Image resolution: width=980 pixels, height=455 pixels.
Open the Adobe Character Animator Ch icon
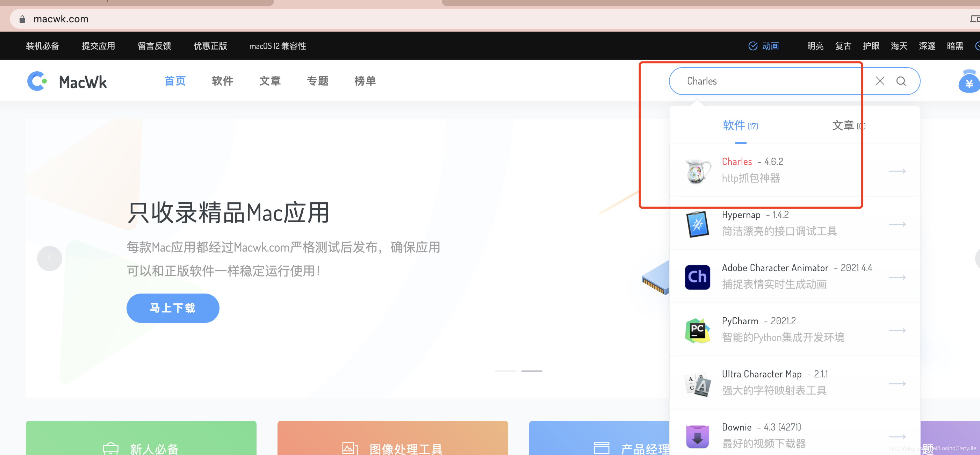point(697,277)
